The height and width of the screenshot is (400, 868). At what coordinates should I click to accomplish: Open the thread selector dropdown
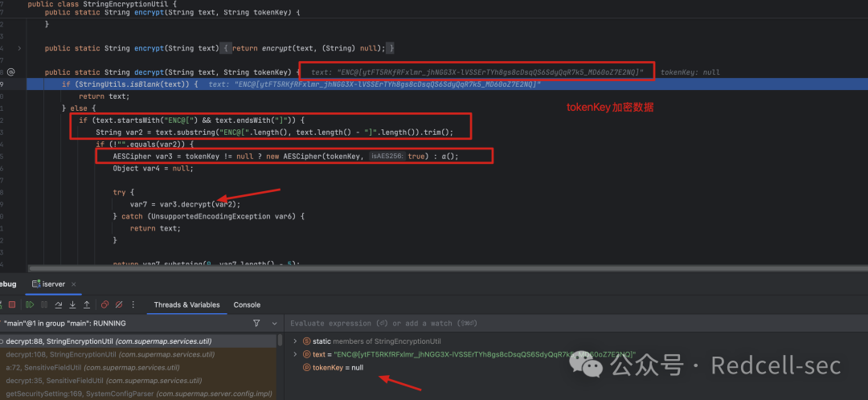tap(274, 323)
